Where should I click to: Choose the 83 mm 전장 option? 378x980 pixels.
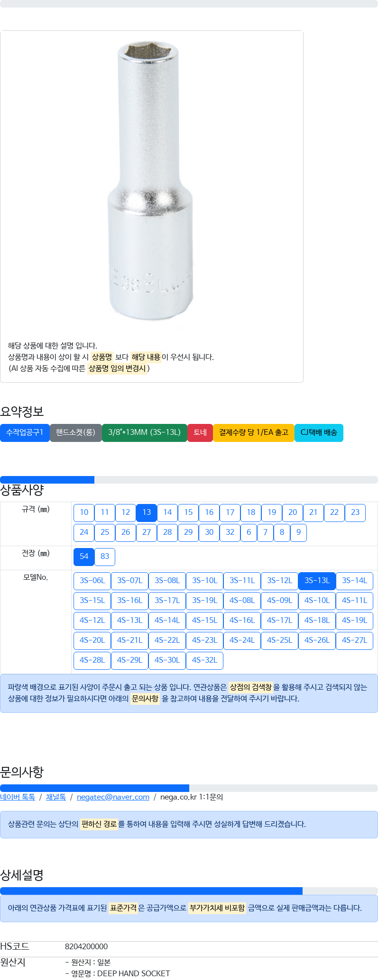(x=105, y=557)
